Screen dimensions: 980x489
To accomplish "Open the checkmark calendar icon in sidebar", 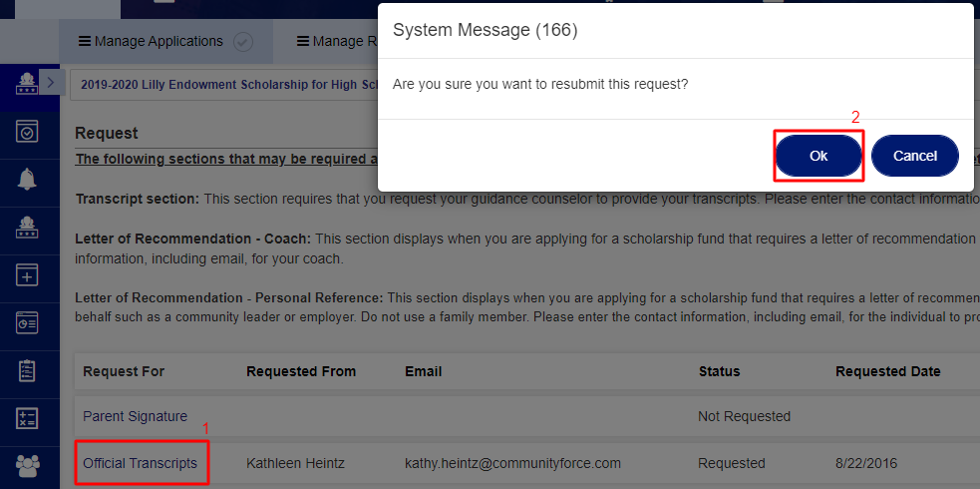I will click(28, 132).
